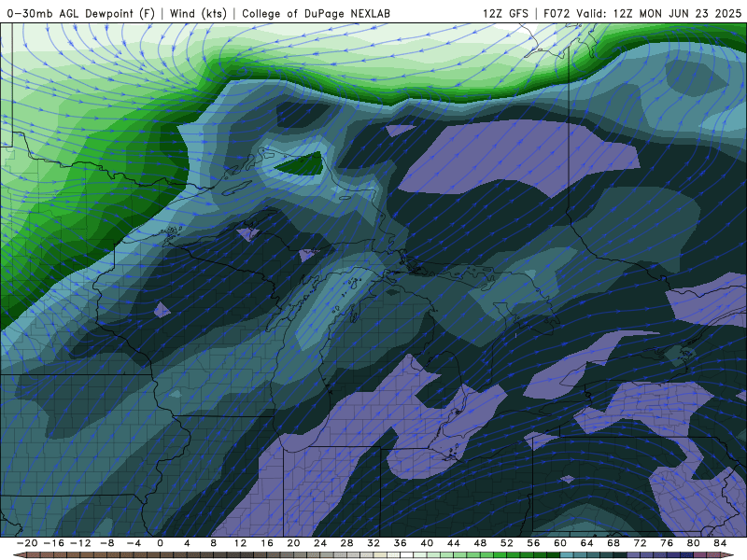Viewport: 747px width, 560px height.
Task: Click the '-20' value on the color scale
Action: pyautogui.click(x=27, y=543)
